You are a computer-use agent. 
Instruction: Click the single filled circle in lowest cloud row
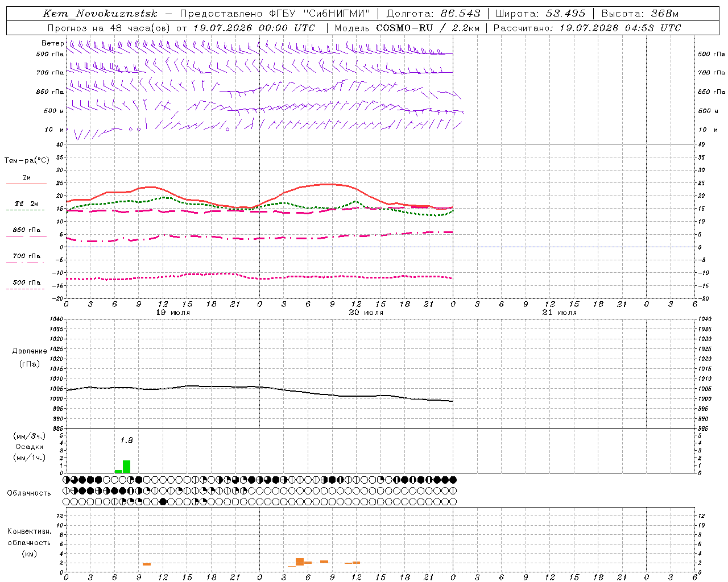click(163, 501)
